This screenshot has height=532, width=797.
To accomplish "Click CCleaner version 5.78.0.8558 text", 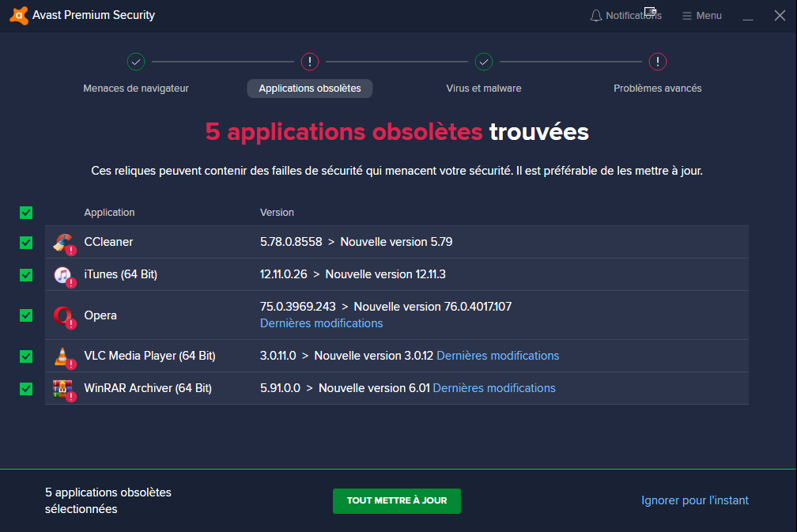I will (x=291, y=242).
